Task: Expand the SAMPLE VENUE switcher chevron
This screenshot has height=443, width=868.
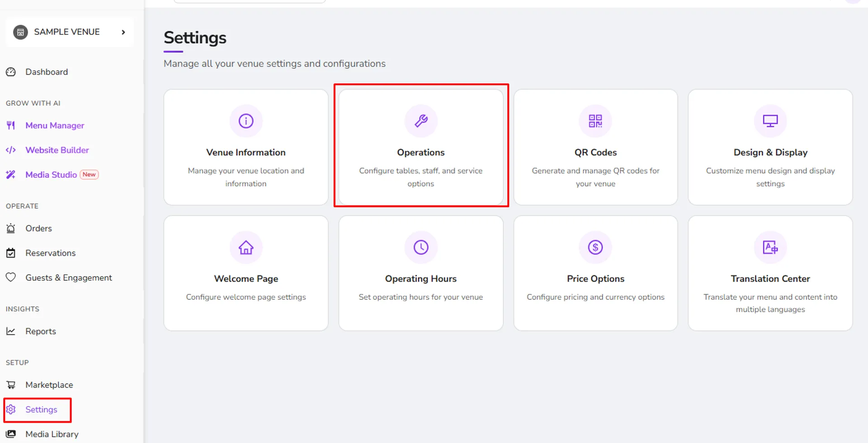Action: tap(123, 32)
